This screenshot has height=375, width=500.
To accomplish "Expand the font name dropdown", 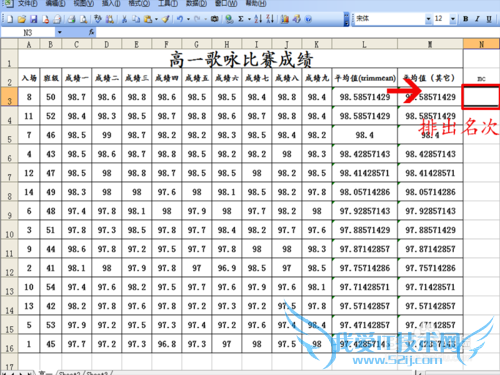I will [428, 19].
